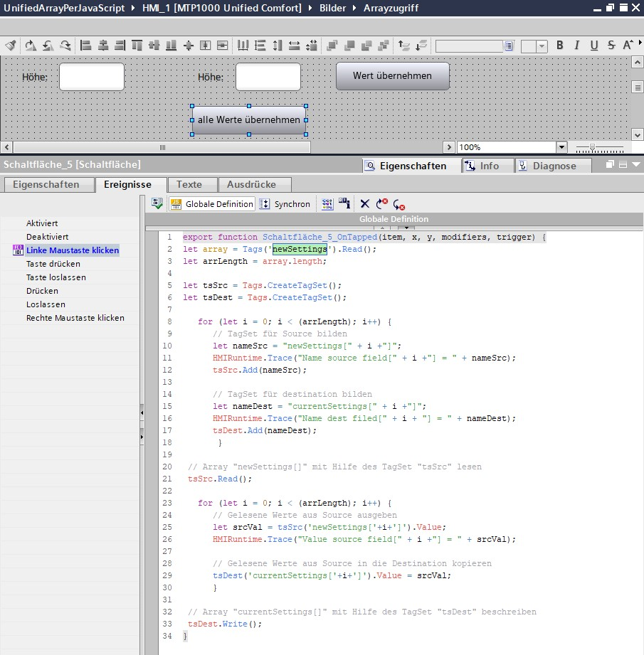Click the align left edges icon

[x=86, y=46]
